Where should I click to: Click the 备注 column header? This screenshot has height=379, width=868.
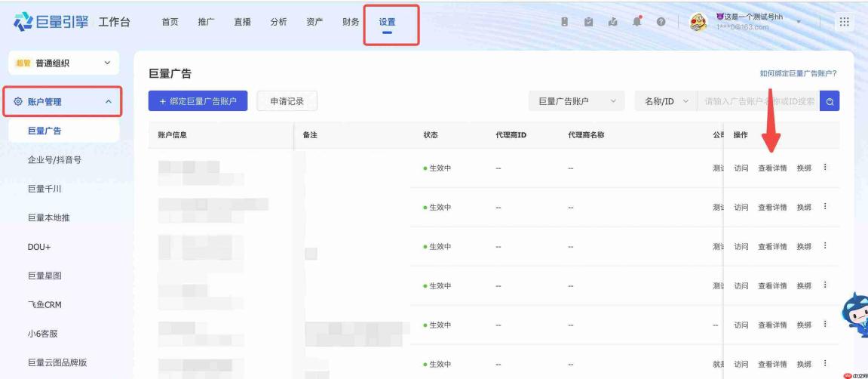click(310, 134)
